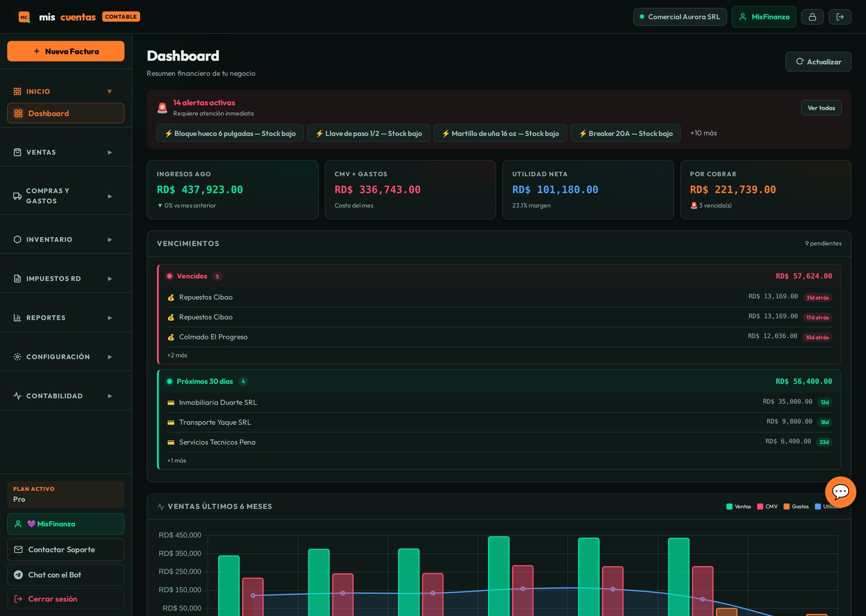The width and height of the screenshot is (866, 616).
Task: Click the Actualizar button
Action: pyautogui.click(x=818, y=62)
